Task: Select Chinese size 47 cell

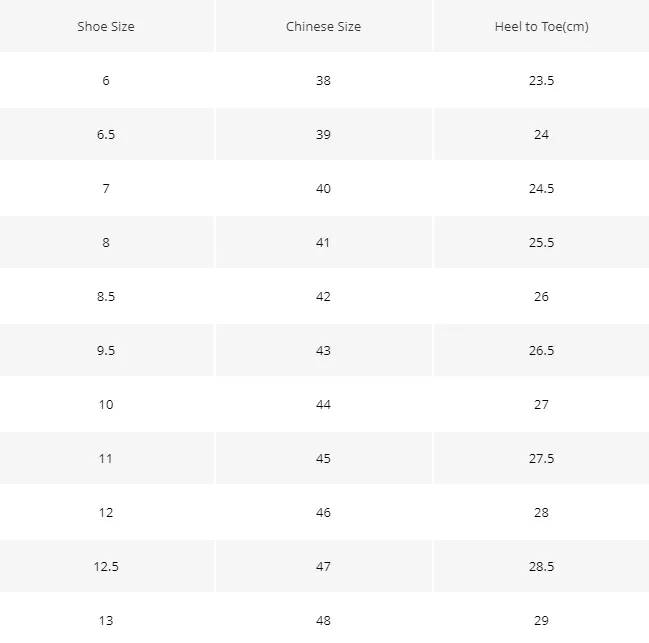Action: [x=324, y=566]
